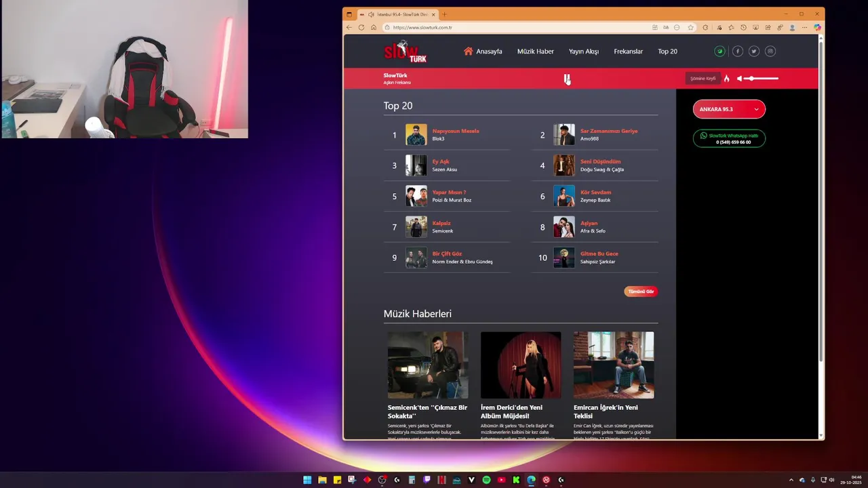Screen dimensions: 868x488
Task: Click Sezen Aksu album thumbnail
Action: tap(416, 165)
